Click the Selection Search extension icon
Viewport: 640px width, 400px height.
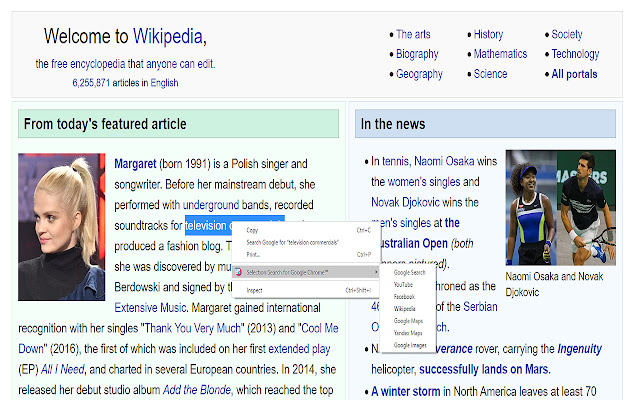(238, 272)
